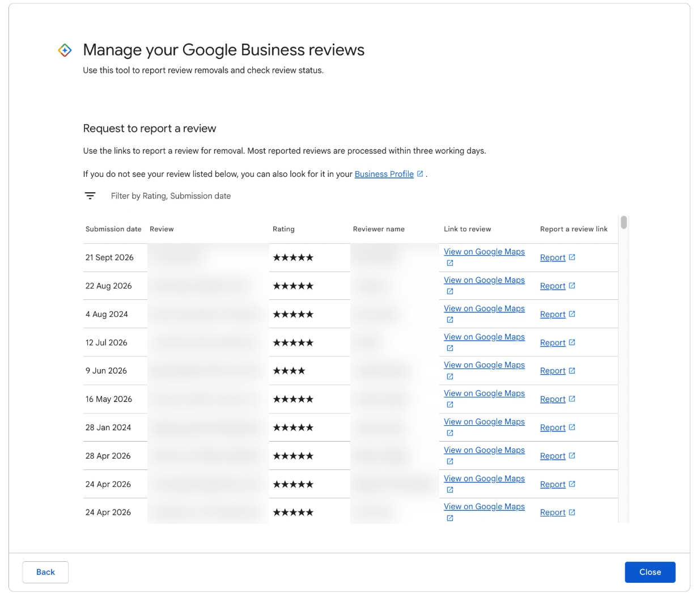The image size is (700, 593).
Task: Click external icon after Report, 28 Jan 2024 row
Action: [x=572, y=427]
